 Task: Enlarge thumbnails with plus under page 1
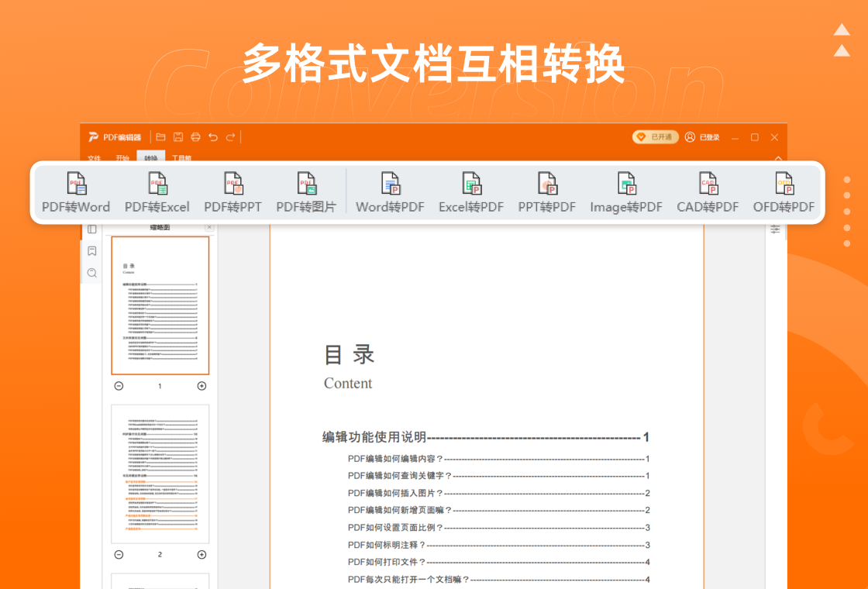pyautogui.click(x=202, y=386)
